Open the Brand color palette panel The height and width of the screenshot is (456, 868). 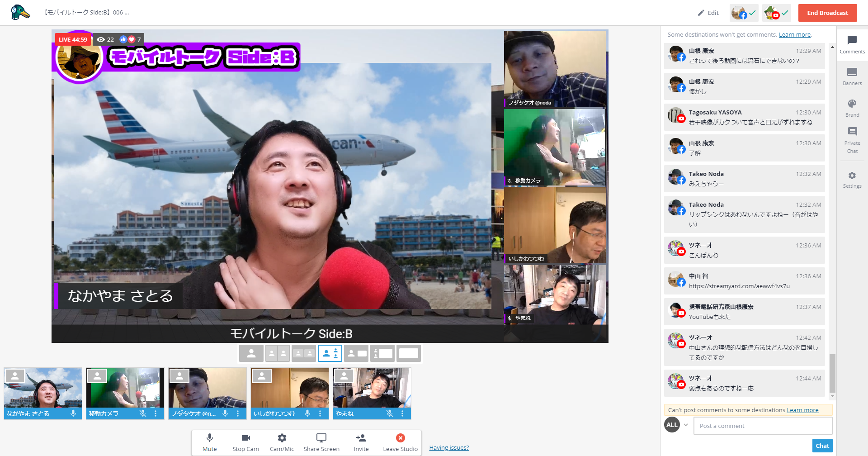pyautogui.click(x=852, y=108)
